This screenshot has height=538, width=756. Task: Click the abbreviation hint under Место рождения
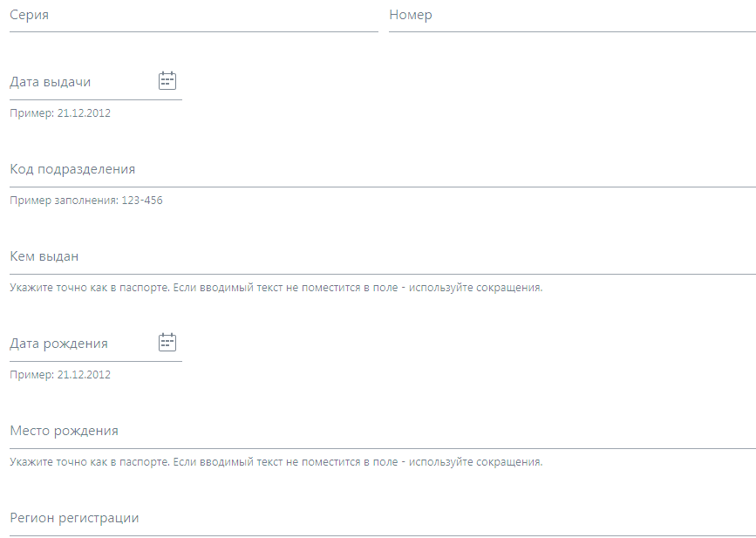tap(276, 462)
